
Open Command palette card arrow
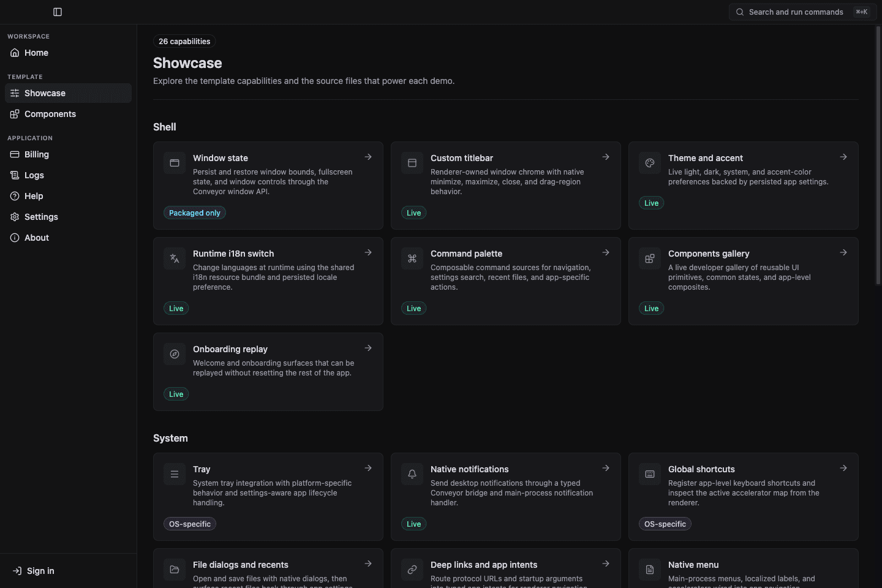(x=606, y=252)
